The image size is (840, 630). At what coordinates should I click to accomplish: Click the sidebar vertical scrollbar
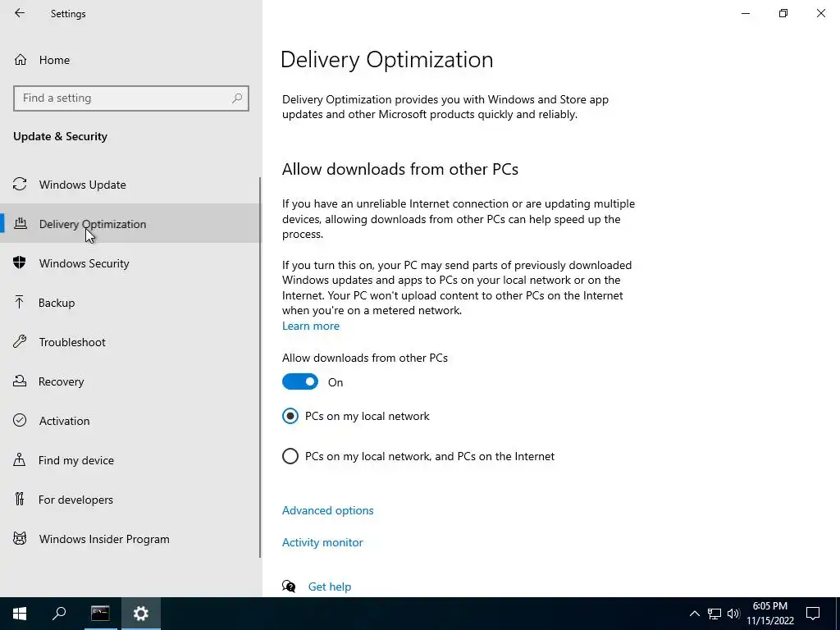click(x=260, y=367)
